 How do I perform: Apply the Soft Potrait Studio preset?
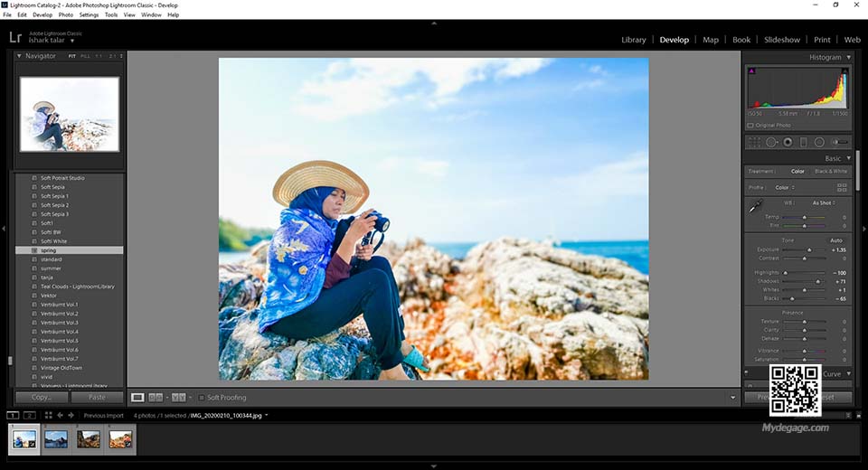[x=62, y=178]
